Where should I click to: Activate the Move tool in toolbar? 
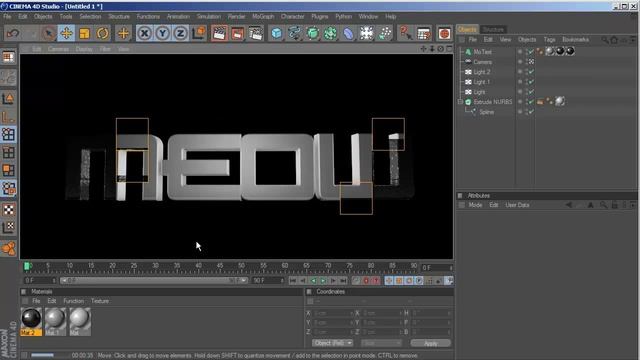(67, 33)
